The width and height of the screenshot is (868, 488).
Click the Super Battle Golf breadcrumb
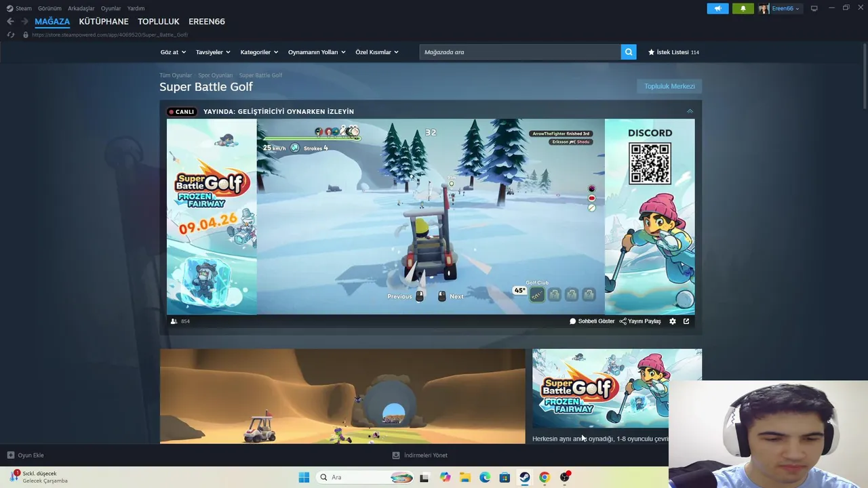point(260,75)
